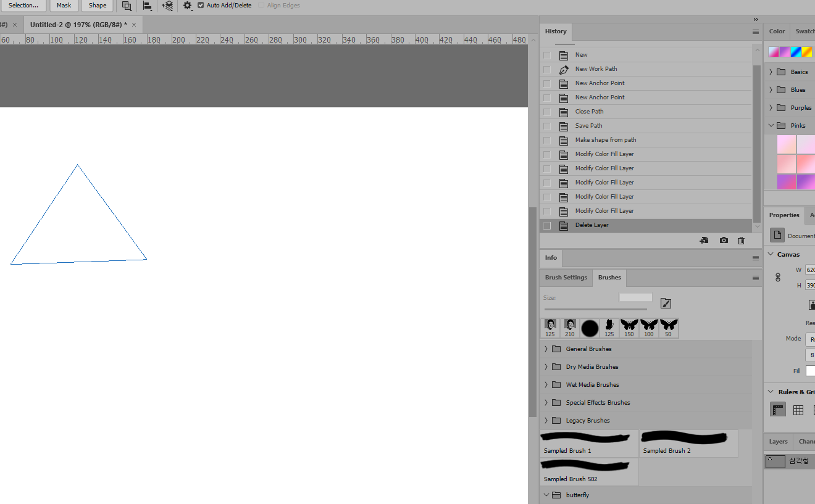This screenshot has height=504, width=815.
Task: Open the path alignment icon
Action: 148,6
